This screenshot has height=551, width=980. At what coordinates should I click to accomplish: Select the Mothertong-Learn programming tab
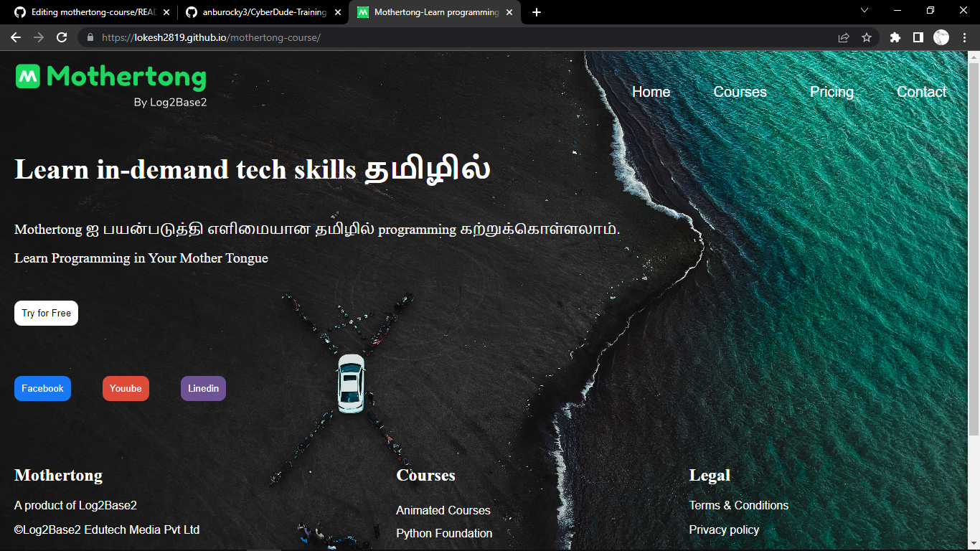pos(435,12)
